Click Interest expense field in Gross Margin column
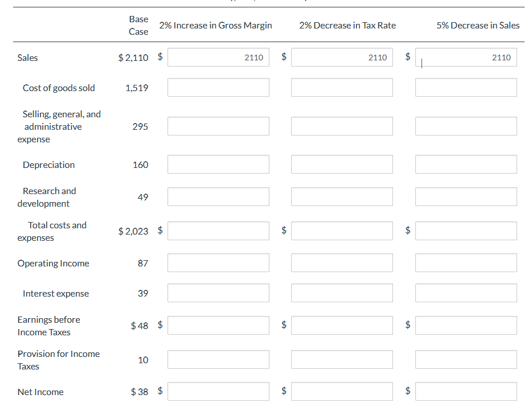The height and width of the screenshot is (415, 532). (218, 293)
